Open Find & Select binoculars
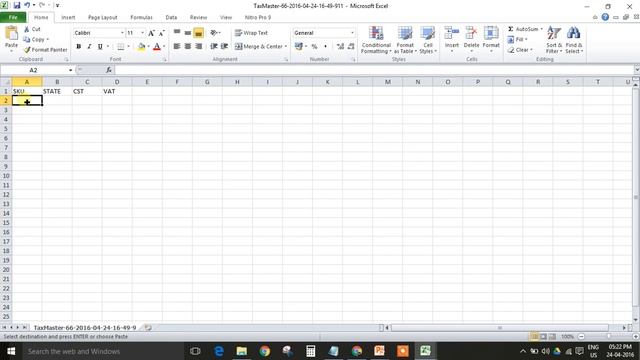Screen dimensions: 640x360 573,40
